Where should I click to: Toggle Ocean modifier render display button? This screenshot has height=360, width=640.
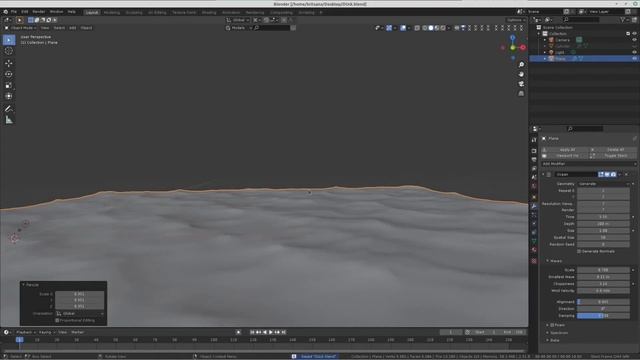[613, 174]
